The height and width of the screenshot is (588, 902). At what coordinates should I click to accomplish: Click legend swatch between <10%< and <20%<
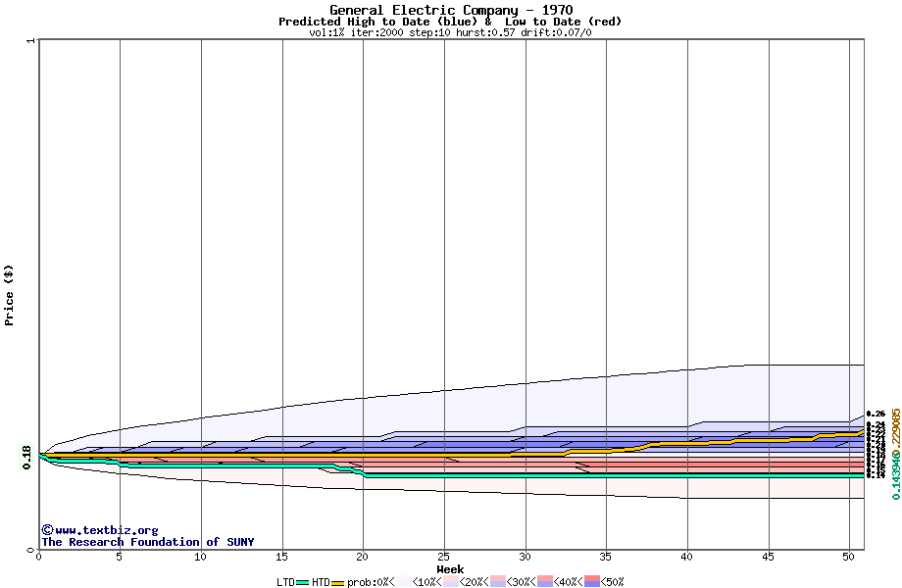click(450, 582)
